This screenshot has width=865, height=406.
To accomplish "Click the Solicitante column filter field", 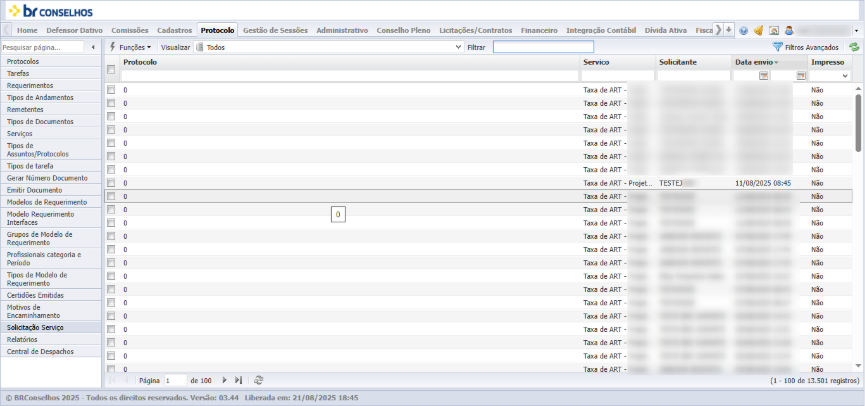I will [693, 76].
